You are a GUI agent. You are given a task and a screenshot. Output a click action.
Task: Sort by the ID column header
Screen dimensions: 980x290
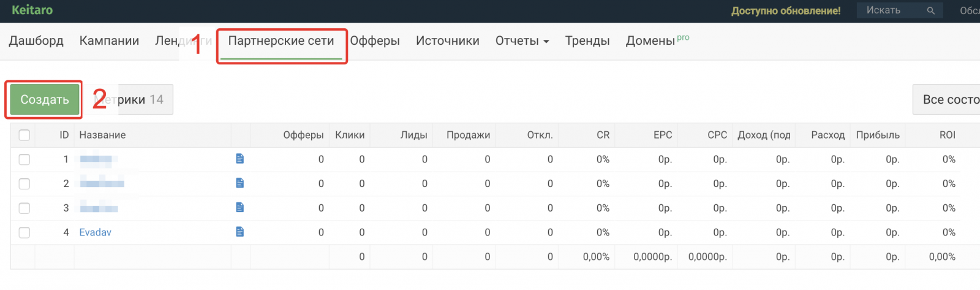64,135
